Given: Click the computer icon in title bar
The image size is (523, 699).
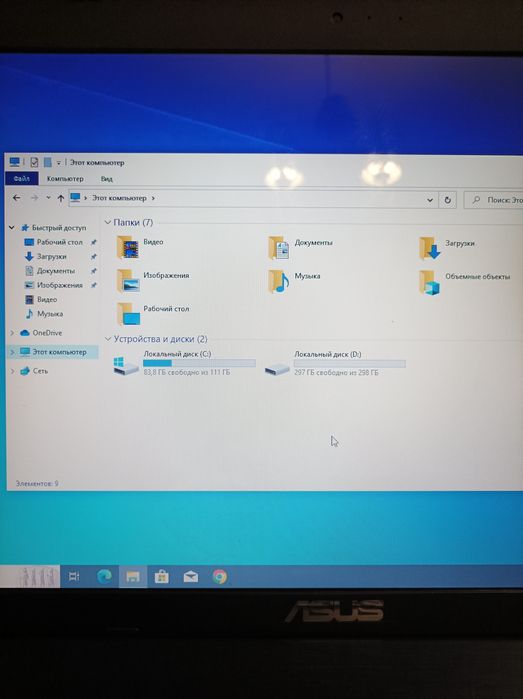Looking at the screenshot, I should (15, 162).
